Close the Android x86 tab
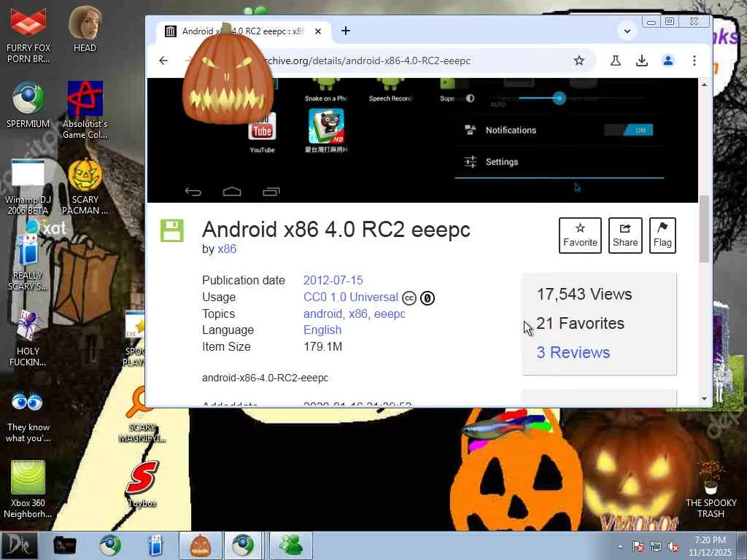747x560 pixels. (x=318, y=31)
